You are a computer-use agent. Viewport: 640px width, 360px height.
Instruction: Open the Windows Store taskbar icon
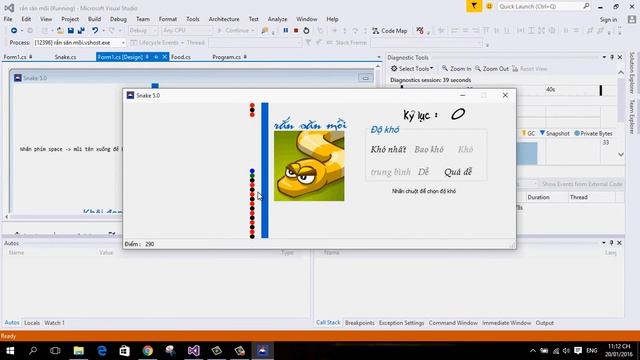click(x=124, y=351)
